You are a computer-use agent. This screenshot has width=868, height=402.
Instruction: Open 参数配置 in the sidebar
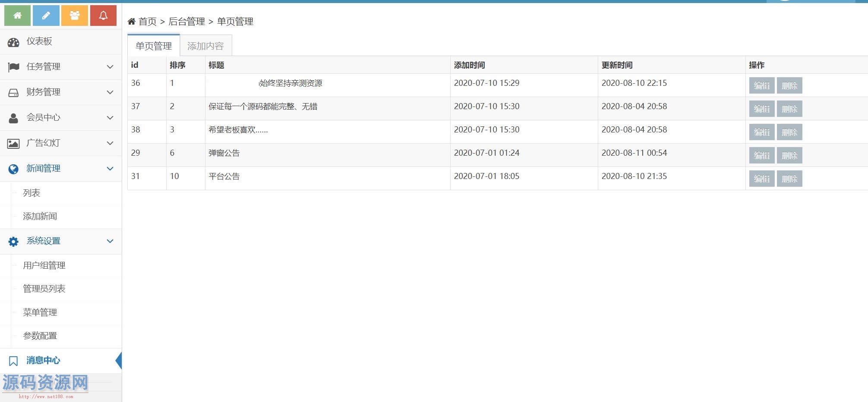[40, 336]
